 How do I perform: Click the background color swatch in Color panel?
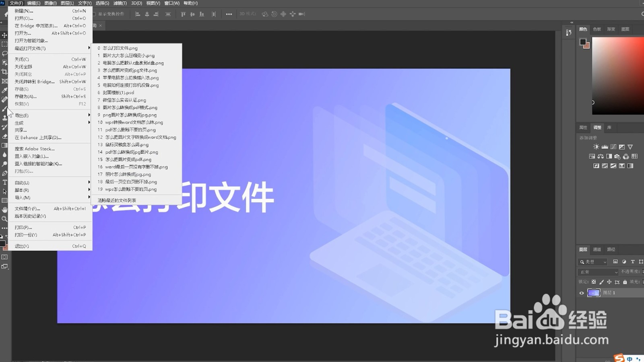coord(587,46)
